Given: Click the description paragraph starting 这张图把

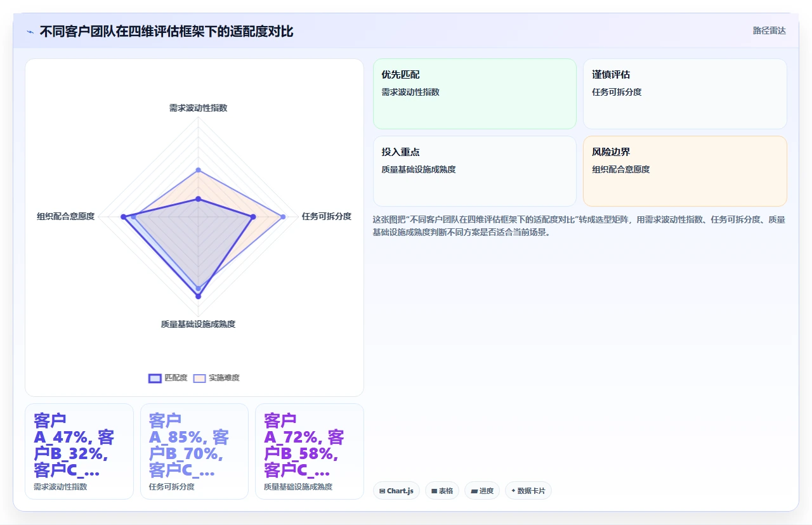Looking at the screenshot, I should coord(579,226).
